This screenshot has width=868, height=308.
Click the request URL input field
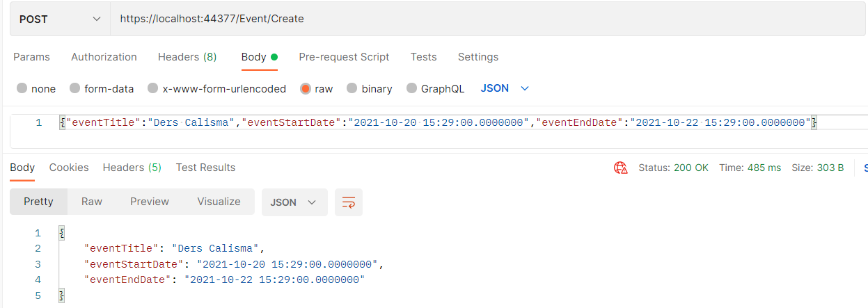point(489,19)
